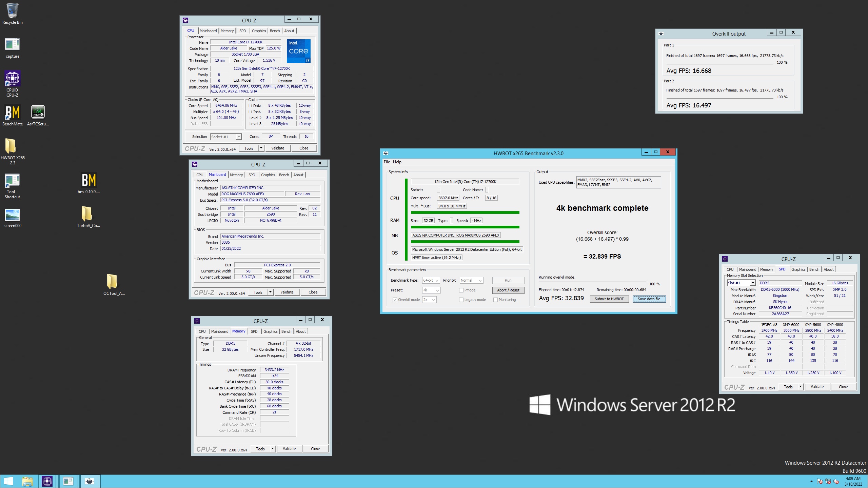Open the File menu in HWBOT x265
Screen dimensions: 868x488
[x=387, y=162]
